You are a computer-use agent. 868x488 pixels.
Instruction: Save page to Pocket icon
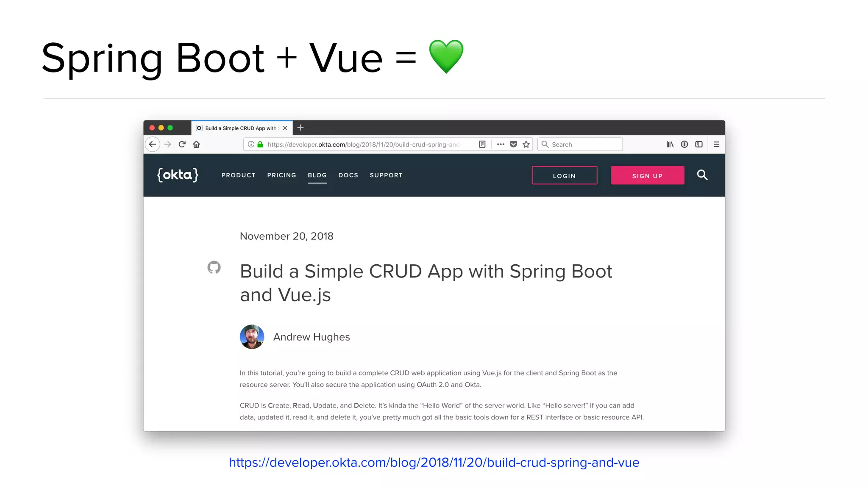(513, 144)
